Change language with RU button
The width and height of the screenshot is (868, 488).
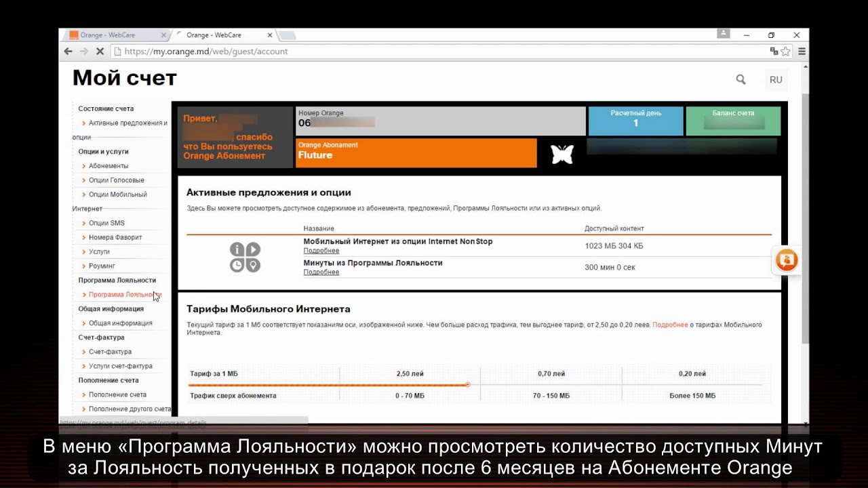(776, 79)
